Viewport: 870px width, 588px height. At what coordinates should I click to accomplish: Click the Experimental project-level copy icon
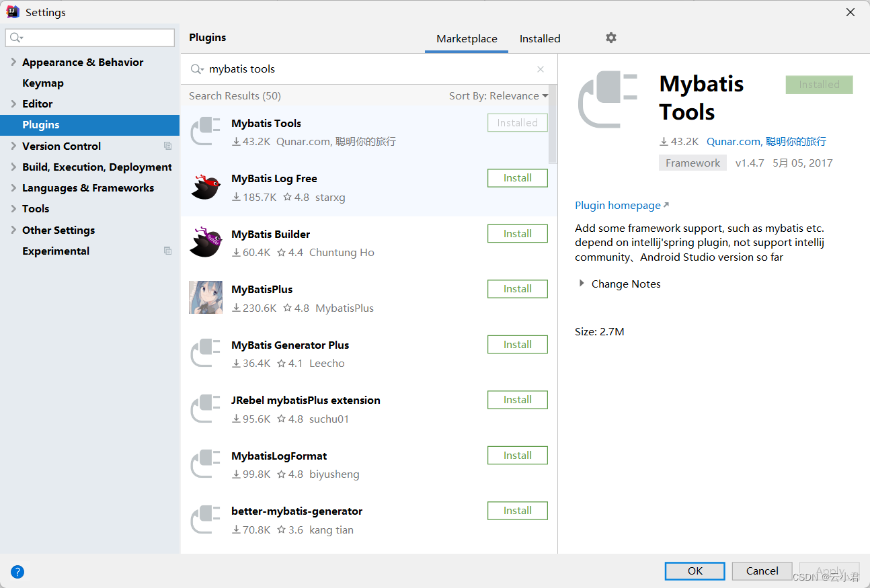pyautogui.click(x=167, y=251)
